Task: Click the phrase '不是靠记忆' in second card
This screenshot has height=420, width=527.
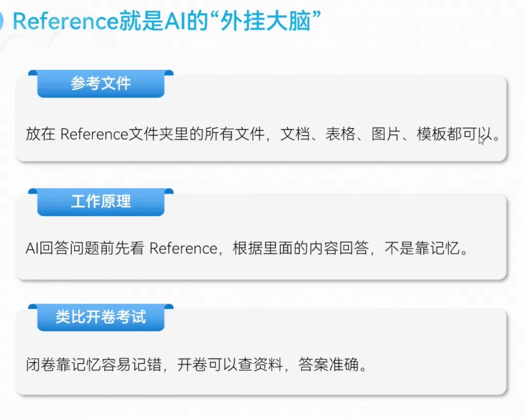Action: (422, 249)
